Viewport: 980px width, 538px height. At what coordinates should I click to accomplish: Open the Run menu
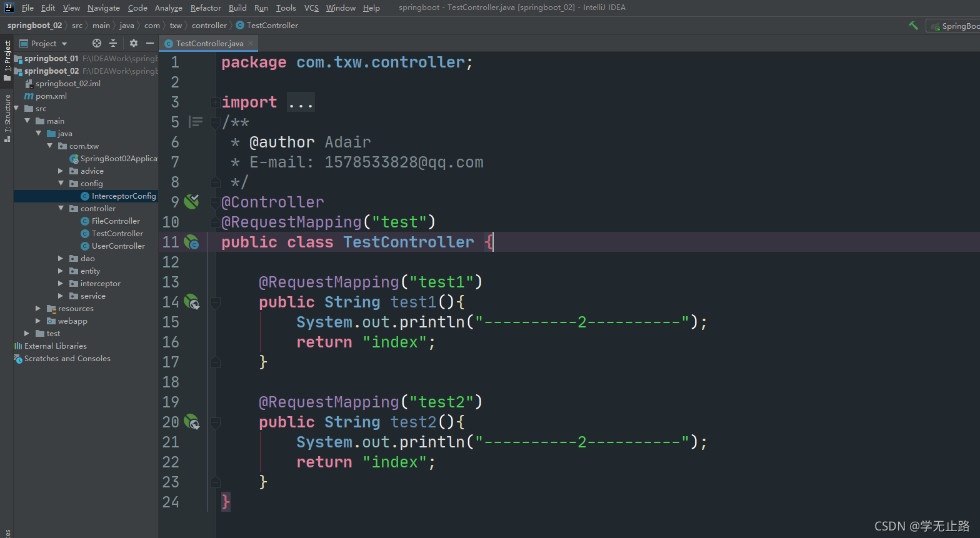[x=261, y=7]
